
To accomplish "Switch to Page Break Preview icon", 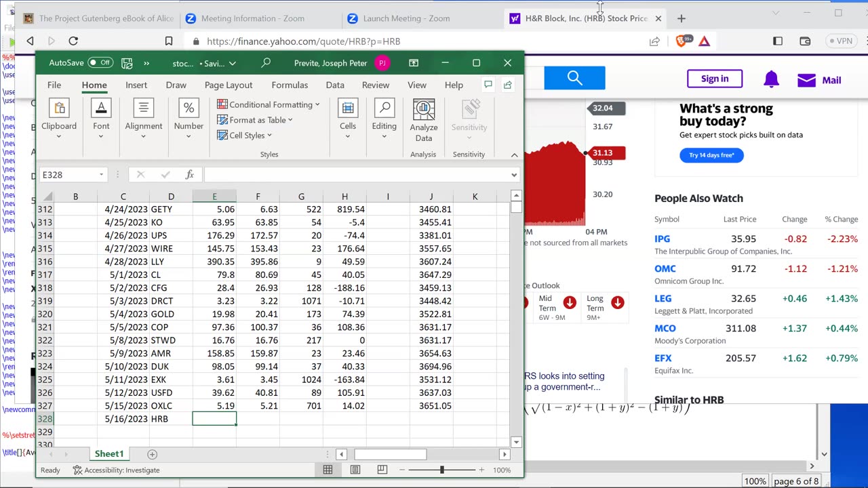I will pos(382,470).
